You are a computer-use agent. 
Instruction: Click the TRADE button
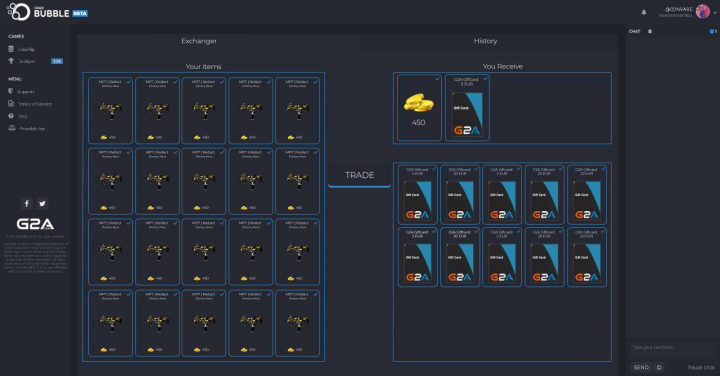point(360,175)
